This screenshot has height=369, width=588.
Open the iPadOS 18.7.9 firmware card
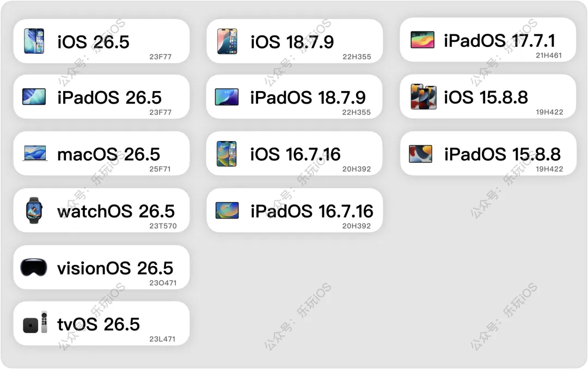[295, 97]
